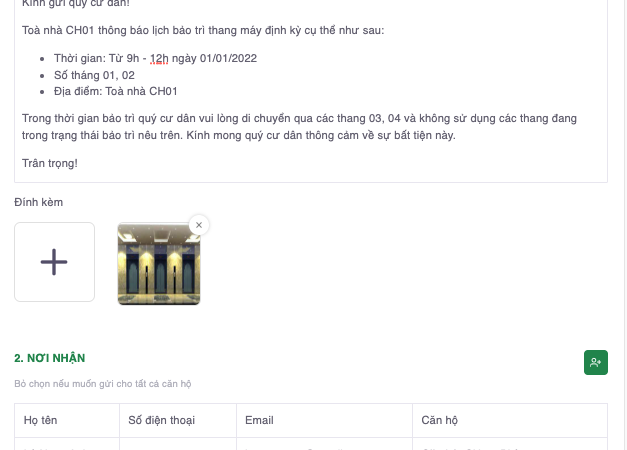Click the Đính kèm label
This screenshot has height=450, width=627.
coord(38,202)
